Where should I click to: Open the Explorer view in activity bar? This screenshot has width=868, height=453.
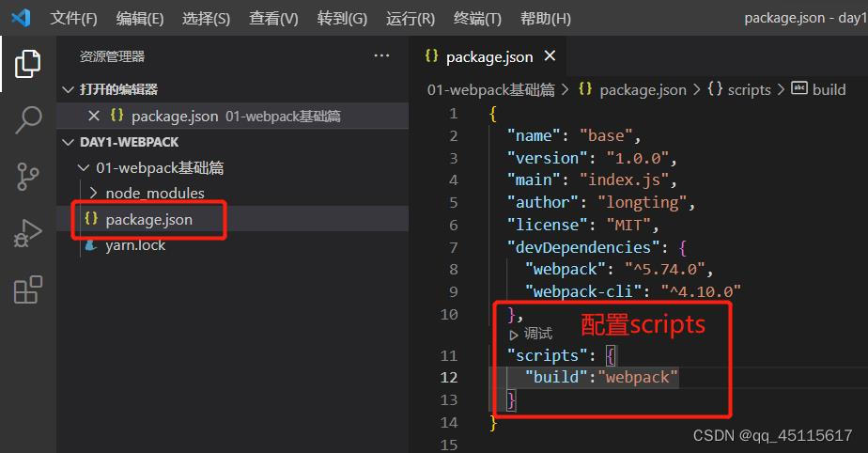[27, 64]
